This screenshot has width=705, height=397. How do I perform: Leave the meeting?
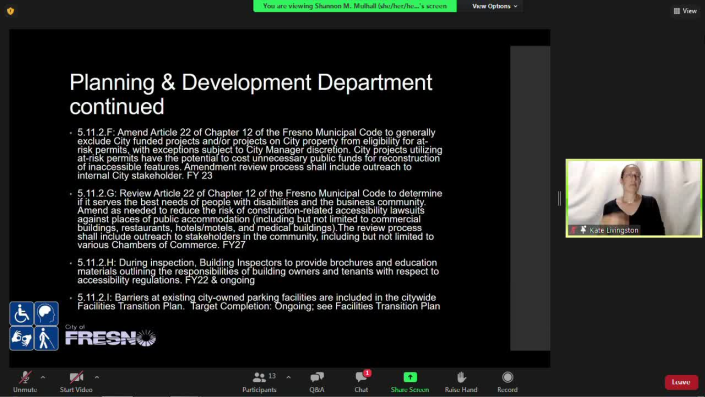pyautogui.click(x=681, y=382)
